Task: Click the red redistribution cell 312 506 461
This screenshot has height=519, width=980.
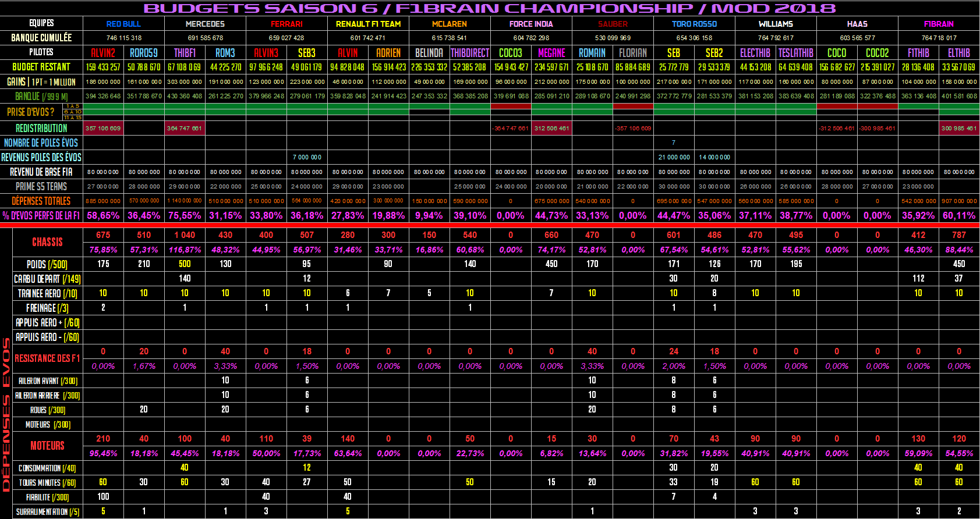Action: point(551,128)
